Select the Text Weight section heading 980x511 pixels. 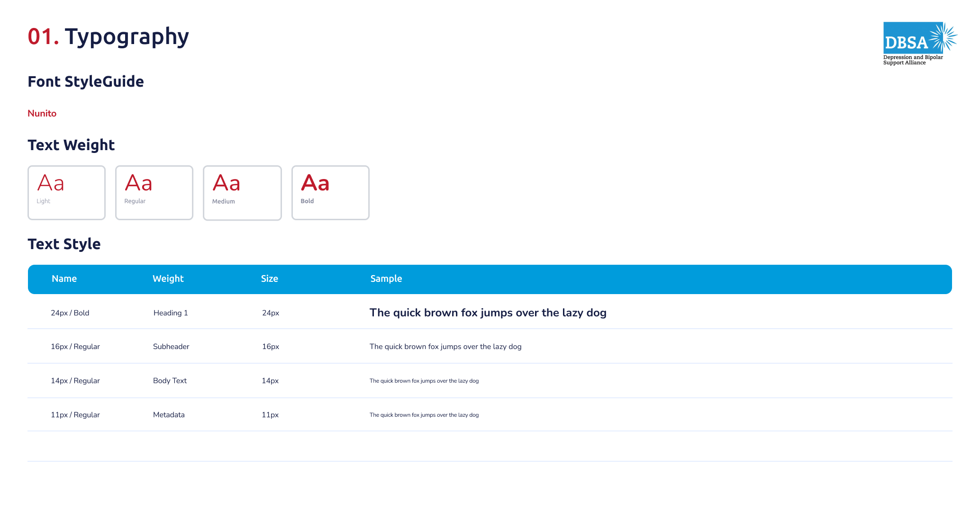pyautogui.click(x=71, y=145)
